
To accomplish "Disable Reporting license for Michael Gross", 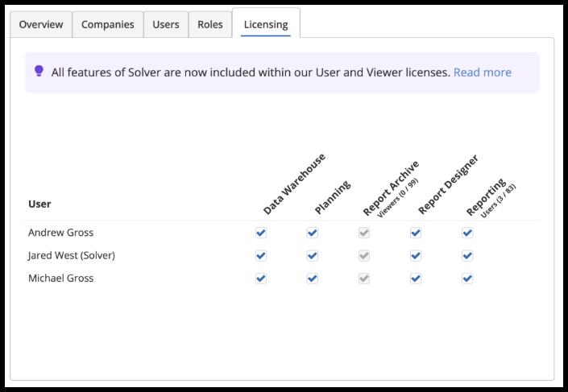I will point(467,279).
